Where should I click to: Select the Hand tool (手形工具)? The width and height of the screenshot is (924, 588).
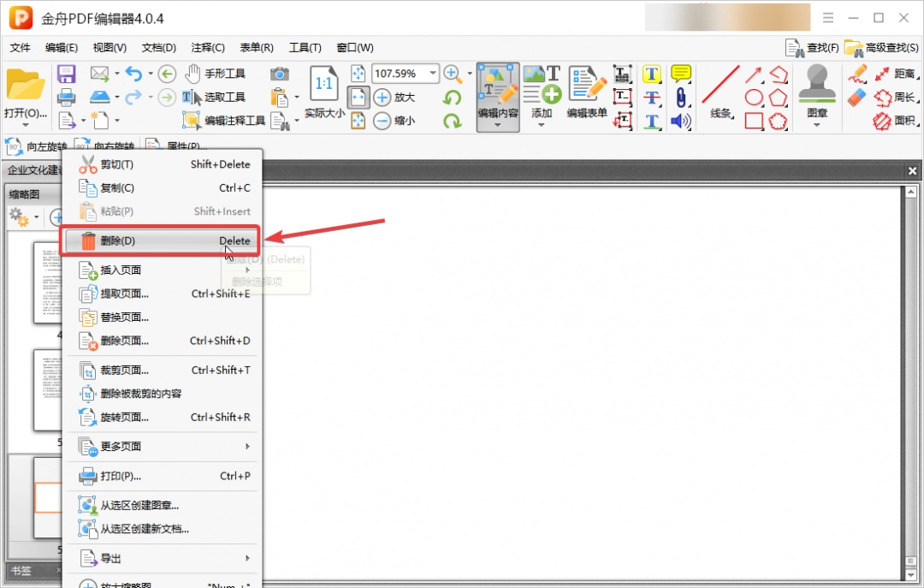tap(215, 74)
